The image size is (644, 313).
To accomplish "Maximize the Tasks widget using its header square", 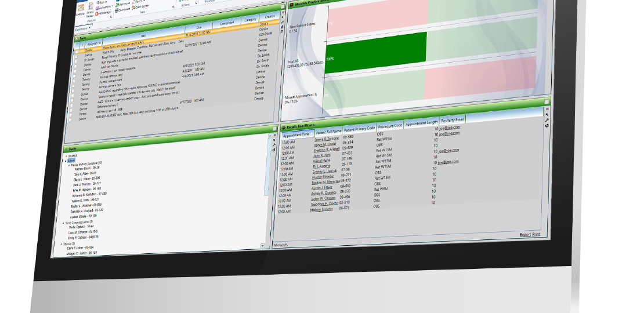I will point(283,6).
